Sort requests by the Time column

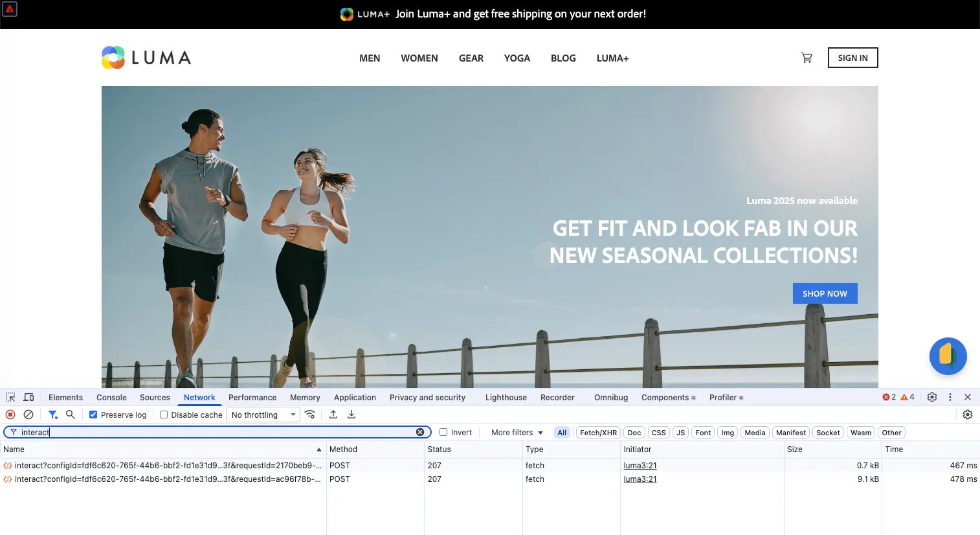point(931,449)
